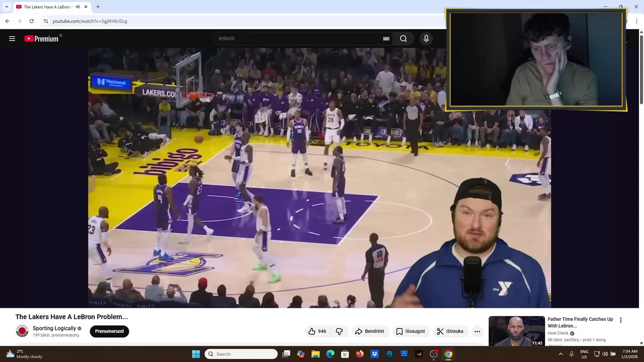Open File Explorer from taskbar

tap(315, 354)
